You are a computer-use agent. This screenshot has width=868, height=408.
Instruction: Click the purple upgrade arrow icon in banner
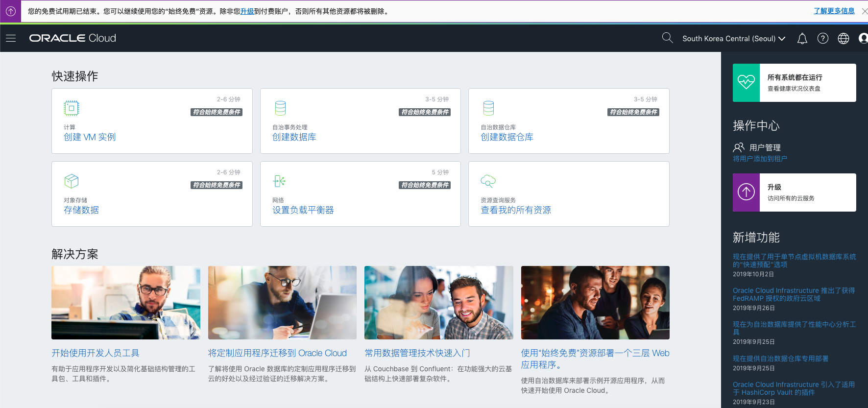click(10, 11)
